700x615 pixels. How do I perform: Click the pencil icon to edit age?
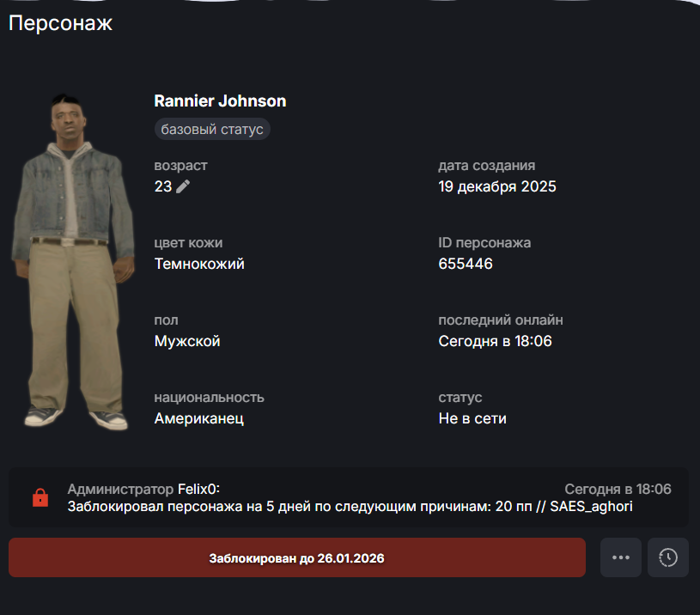(x=183, y=186)
